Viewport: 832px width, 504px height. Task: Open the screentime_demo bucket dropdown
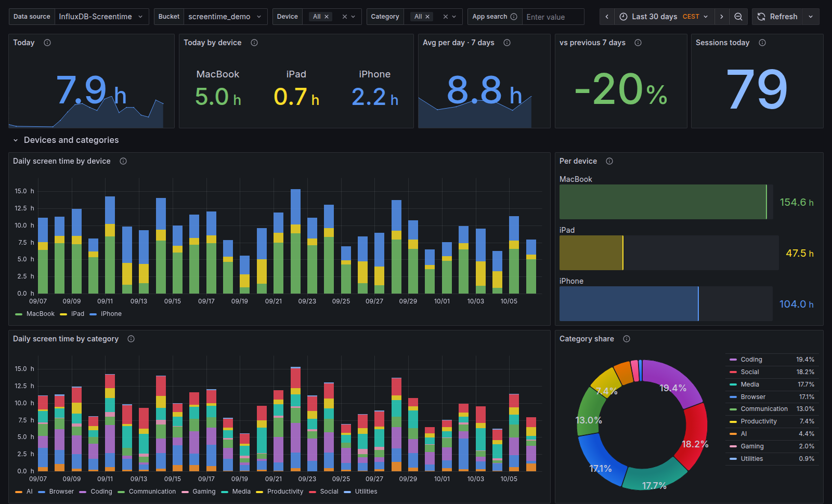(226, 17)
